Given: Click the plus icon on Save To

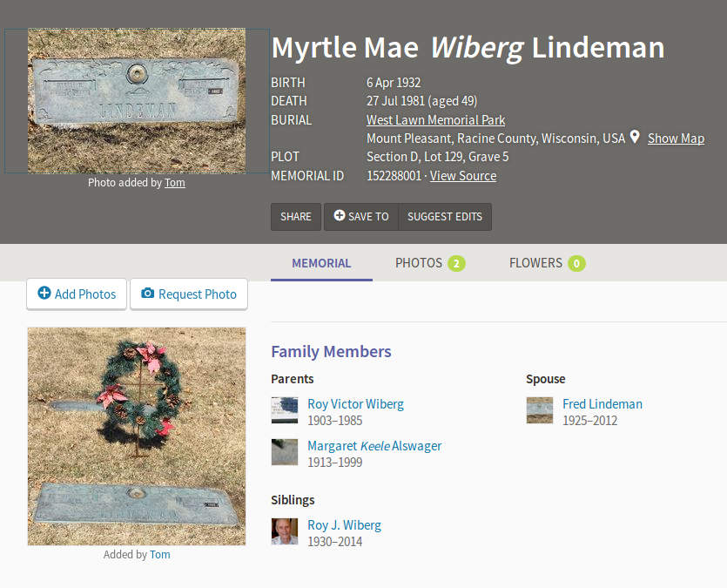Looking at the screenshot, I should point(340,216).
